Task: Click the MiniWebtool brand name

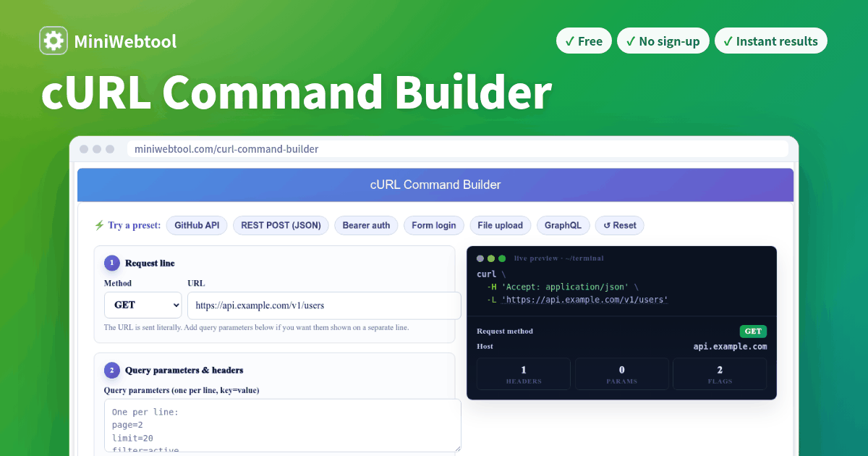Action: coord(125,41)
